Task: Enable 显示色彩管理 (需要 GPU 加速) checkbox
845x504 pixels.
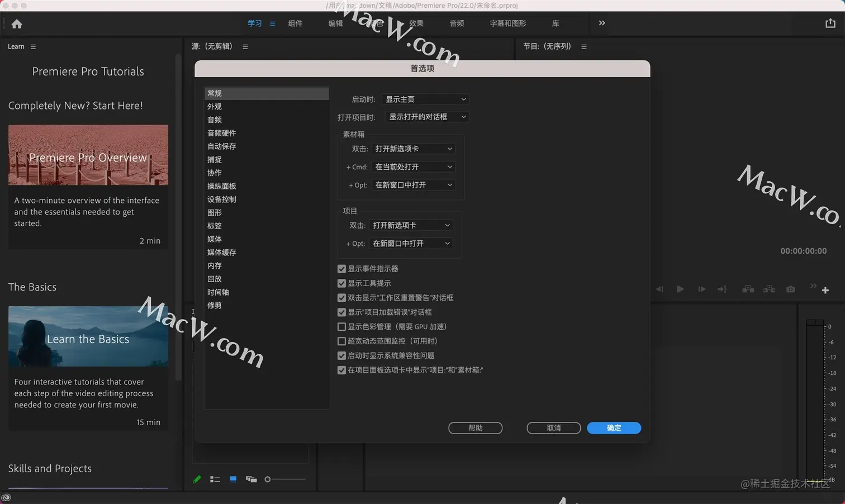Action: 341,327
